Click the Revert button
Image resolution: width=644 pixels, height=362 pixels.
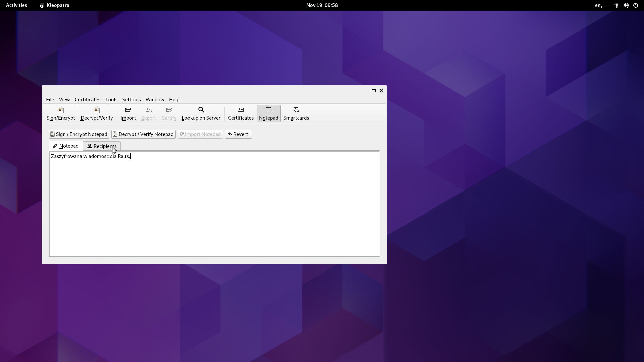pyautogui.click(x=238, y=134)
